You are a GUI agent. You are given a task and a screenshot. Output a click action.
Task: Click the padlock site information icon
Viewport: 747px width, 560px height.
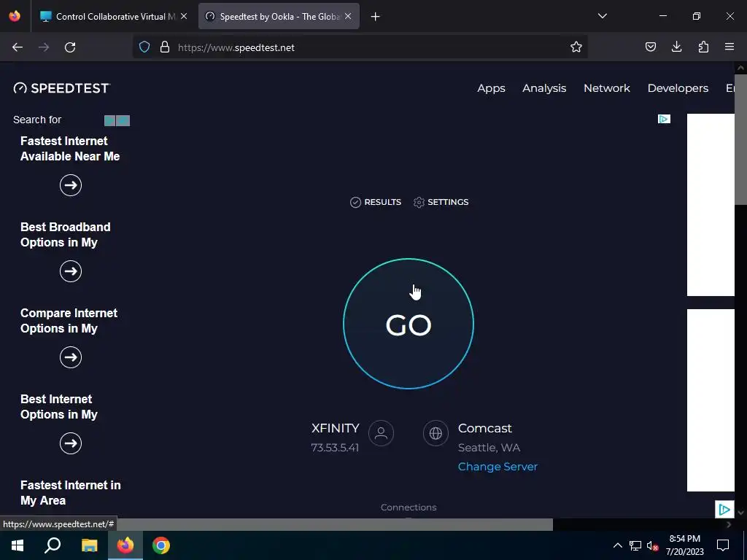[165, 47]
